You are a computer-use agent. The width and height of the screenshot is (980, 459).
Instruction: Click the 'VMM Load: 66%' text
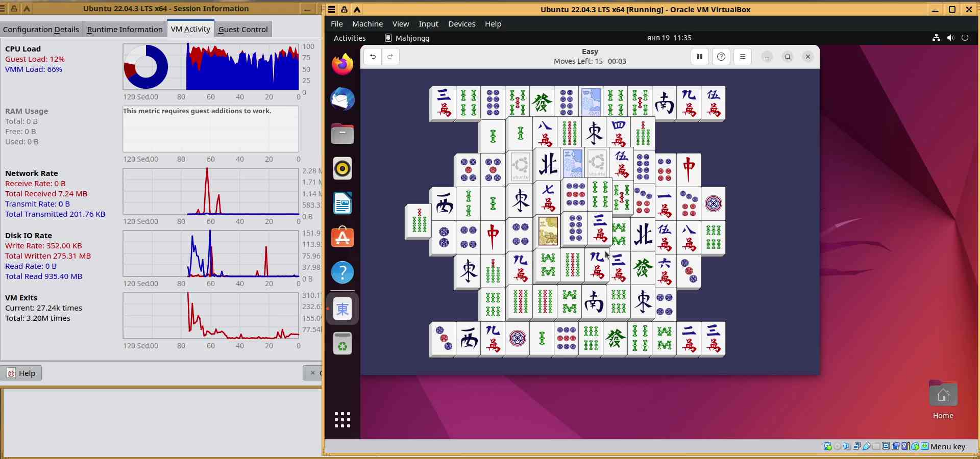(34, 69)
